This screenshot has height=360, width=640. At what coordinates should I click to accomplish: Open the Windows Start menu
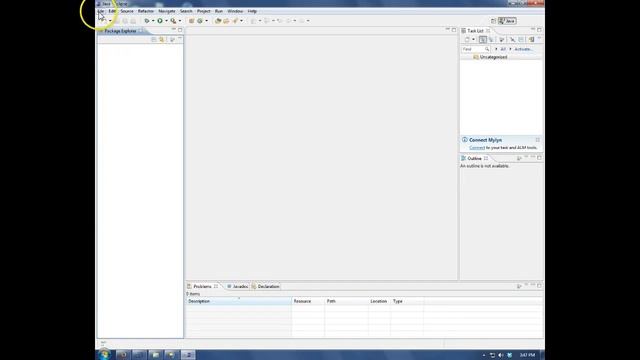click(x=104, y=355)
